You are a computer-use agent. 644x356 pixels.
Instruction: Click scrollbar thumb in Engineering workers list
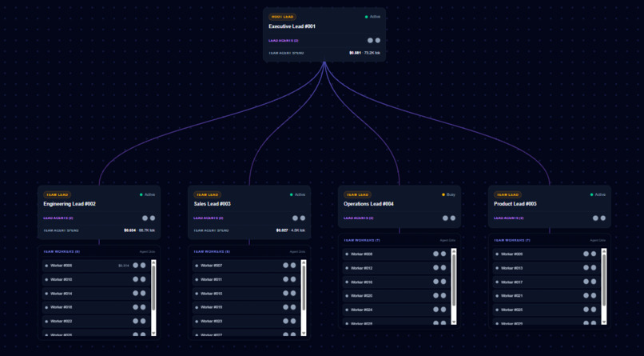tap(153, 288)
